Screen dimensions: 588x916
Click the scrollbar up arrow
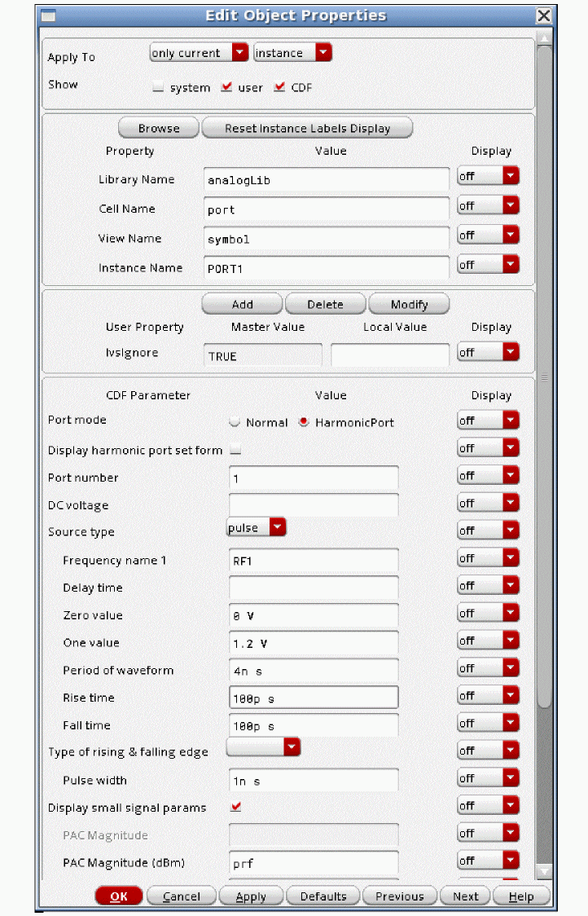[544, 37]
